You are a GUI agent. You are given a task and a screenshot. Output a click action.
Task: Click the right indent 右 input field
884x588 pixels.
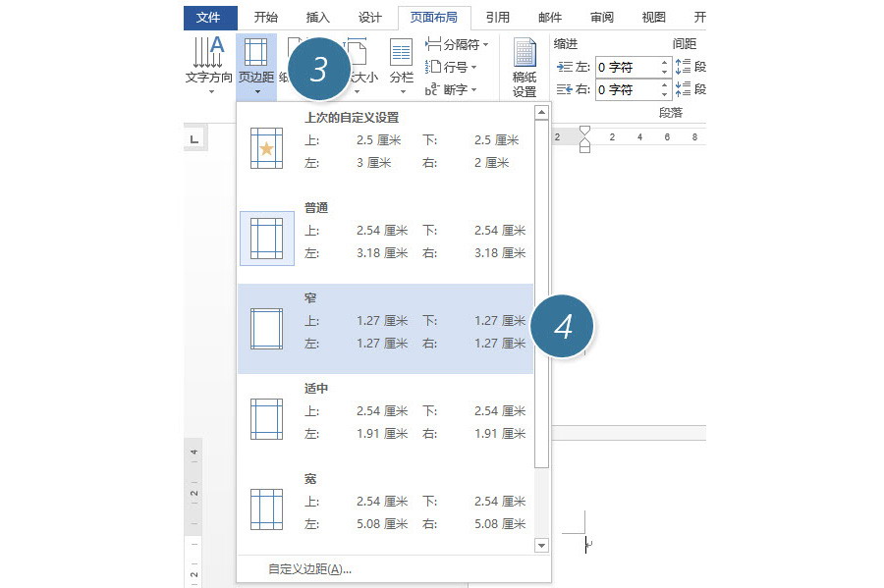628,89
